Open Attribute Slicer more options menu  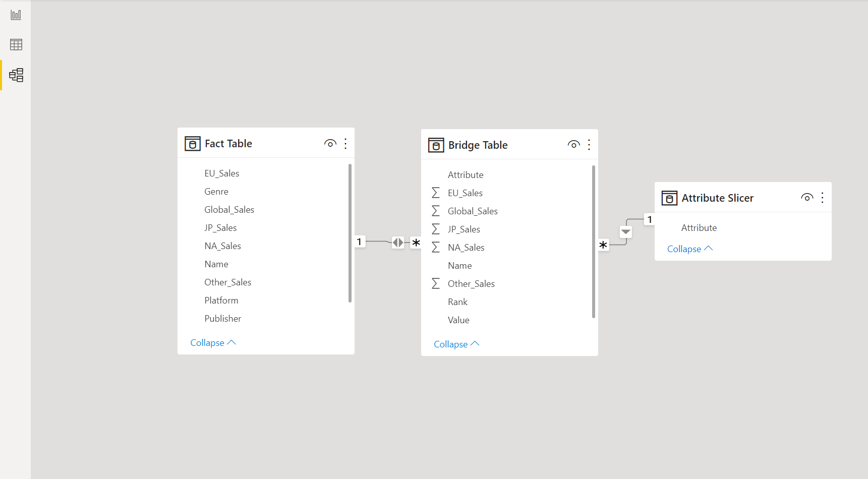(823, 198)
